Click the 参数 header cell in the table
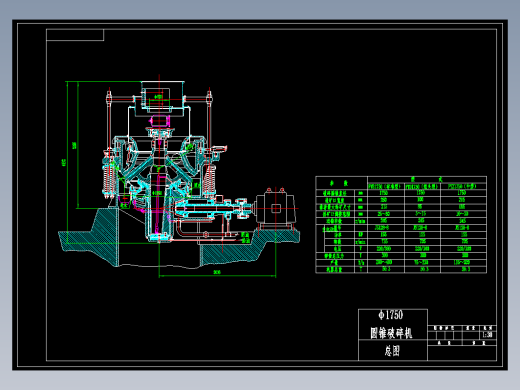This screenshot has width=520, height=390. [x=341, y=183]
